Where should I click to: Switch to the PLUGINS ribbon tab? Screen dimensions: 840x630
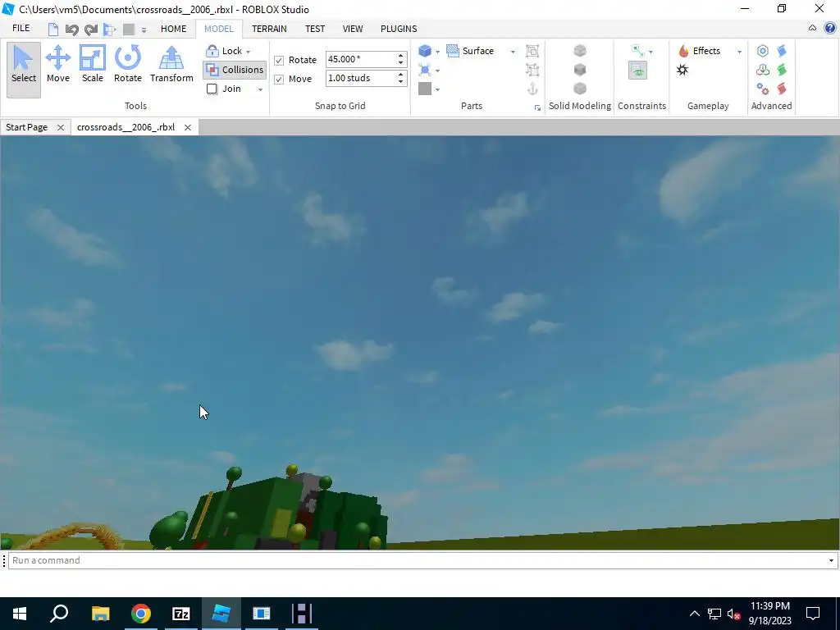tap(399, 29)
